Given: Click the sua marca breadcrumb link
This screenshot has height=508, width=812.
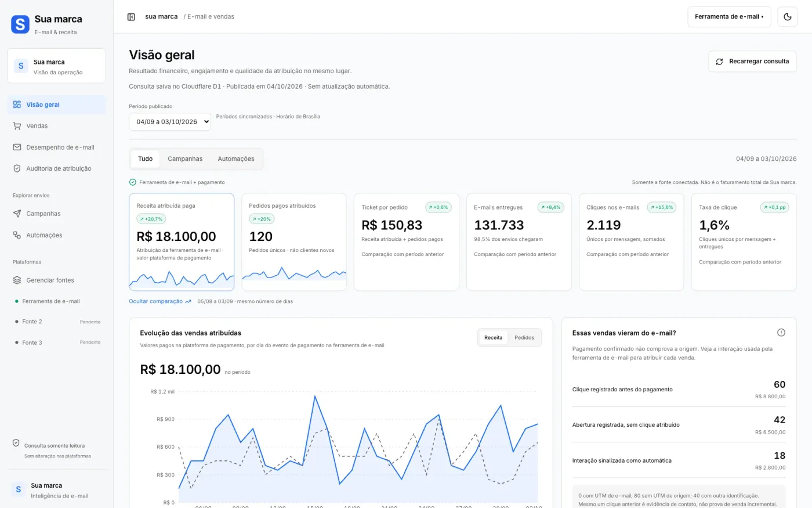Looking at the screenshot, I should point(161,17).
